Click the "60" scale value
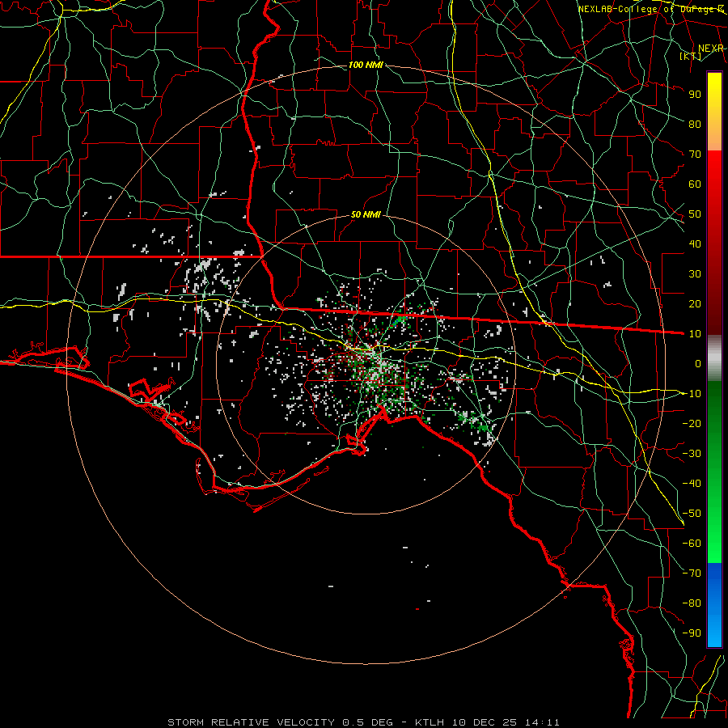The height and width of the screenshot is (728, 728). coord(695,184)
